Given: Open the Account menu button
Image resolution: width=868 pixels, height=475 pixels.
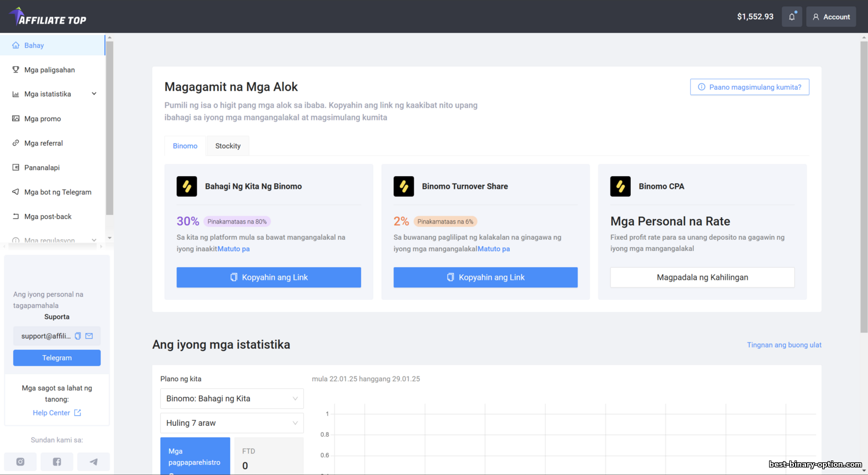Looking at the screenshot, I should pyautogui.click(x=831, y=17).
